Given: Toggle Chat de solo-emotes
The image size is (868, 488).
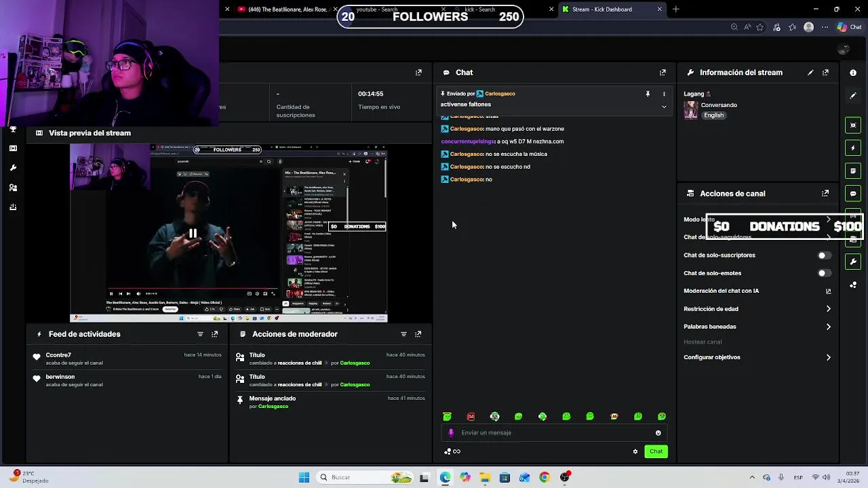Looking at the screenshot, I should point(824,273).
